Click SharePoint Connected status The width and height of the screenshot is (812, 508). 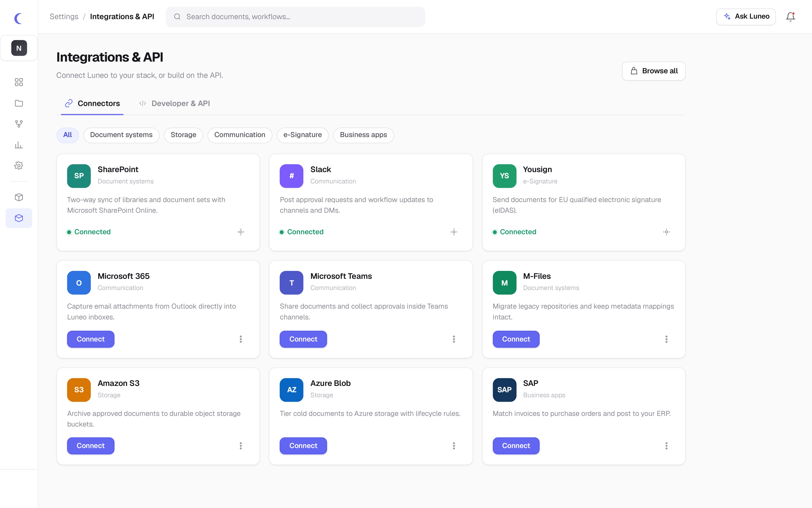coord(89,232)
